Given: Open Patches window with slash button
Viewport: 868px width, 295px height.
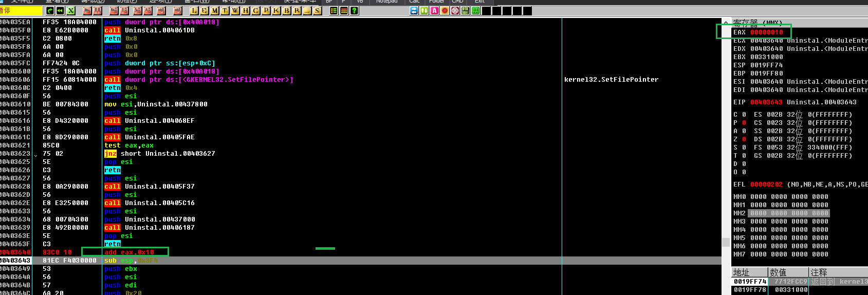Looking at the screenshot, I should pyautogui.click(x=266, y=10).
